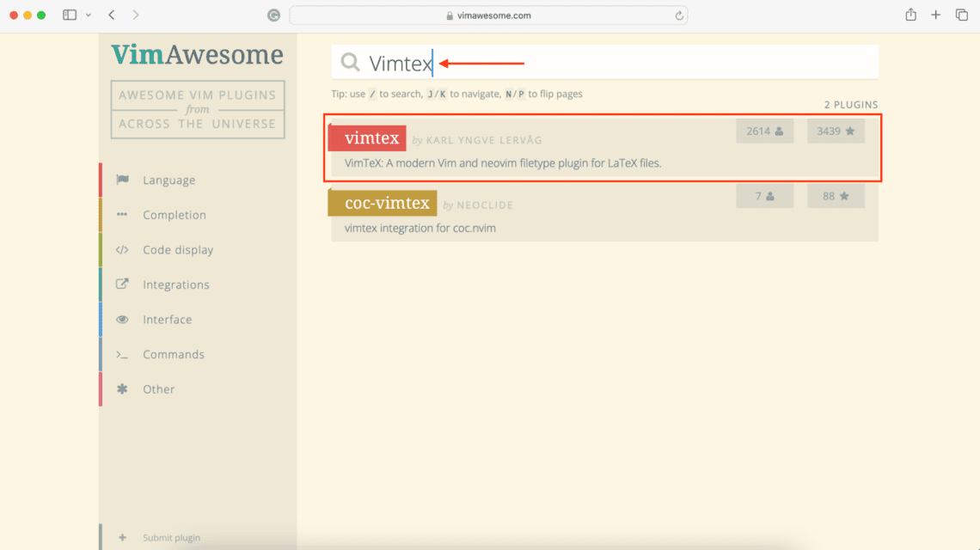Open Code display via the code brackets icon
The width and height of the screenshot is (980, 550).
tap(124, 249)
